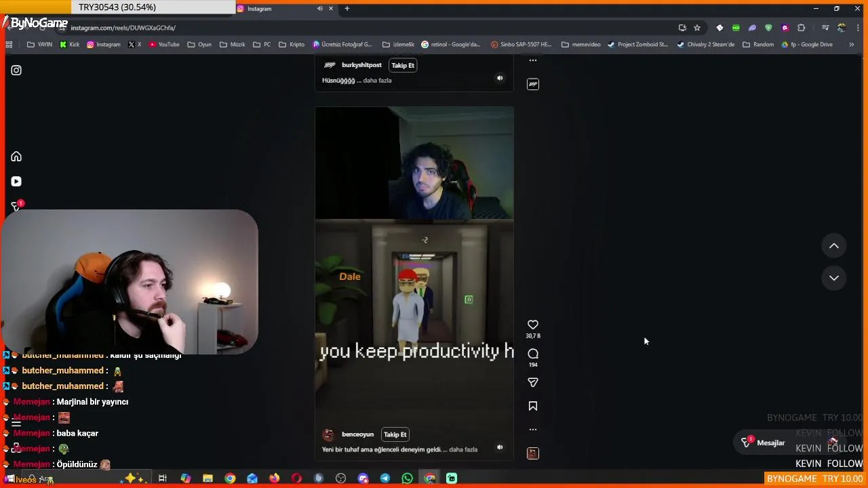Open the Kick bookmark
This screenshot has width=868, height=488.
[x=70, y=45]
